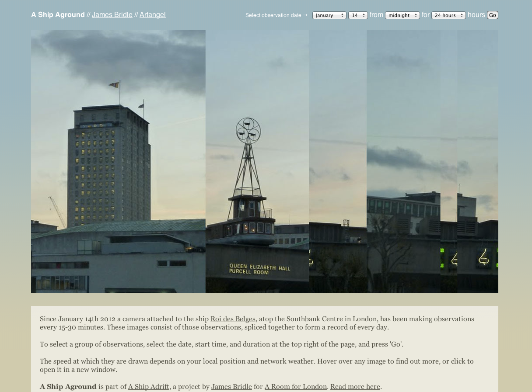Open the tall tower building image strip
Screen dimensions: 532x392
pos(118,161)
